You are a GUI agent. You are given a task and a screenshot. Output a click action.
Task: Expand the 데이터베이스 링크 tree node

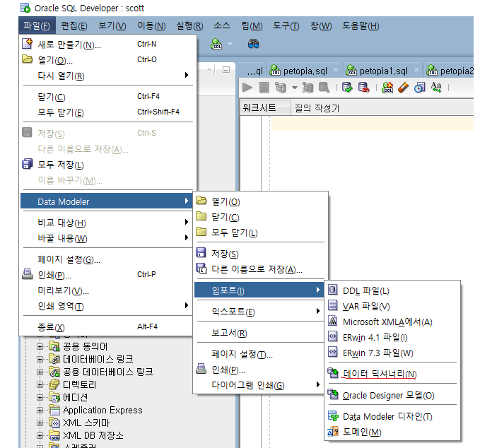pos(40,359)
